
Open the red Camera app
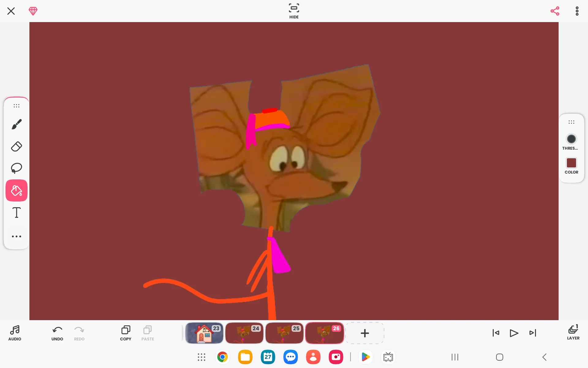point(336,357)
